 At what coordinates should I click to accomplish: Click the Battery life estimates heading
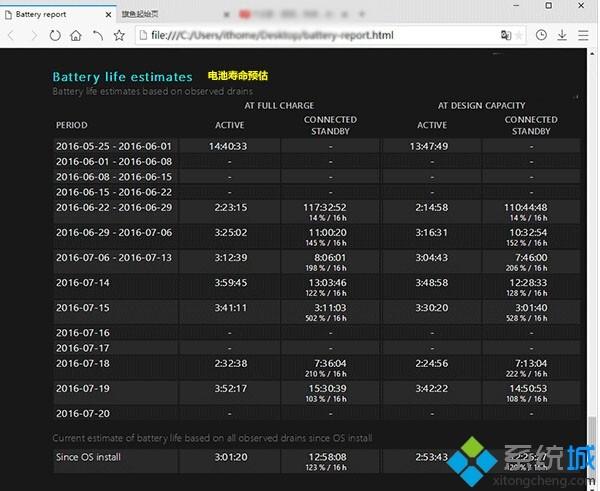121,76
